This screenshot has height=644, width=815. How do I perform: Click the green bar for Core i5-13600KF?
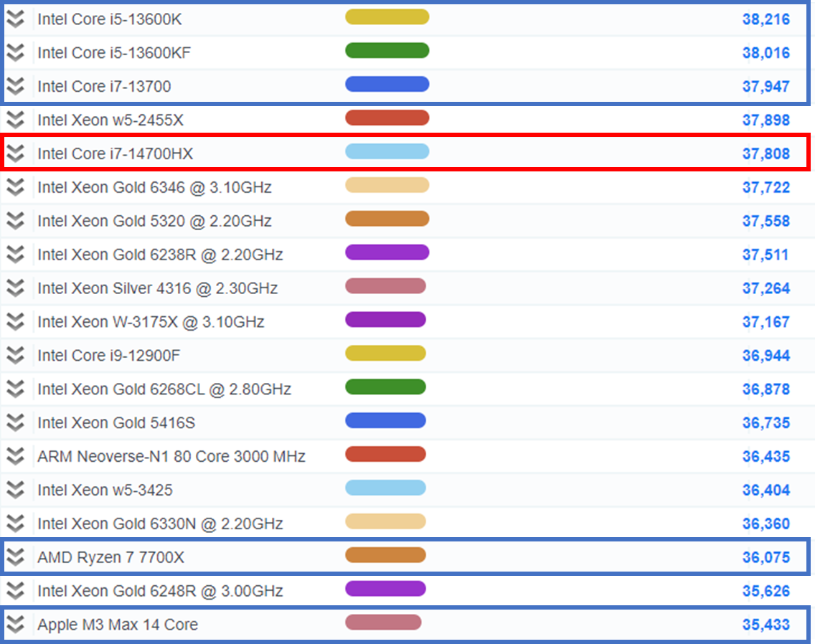387,50
